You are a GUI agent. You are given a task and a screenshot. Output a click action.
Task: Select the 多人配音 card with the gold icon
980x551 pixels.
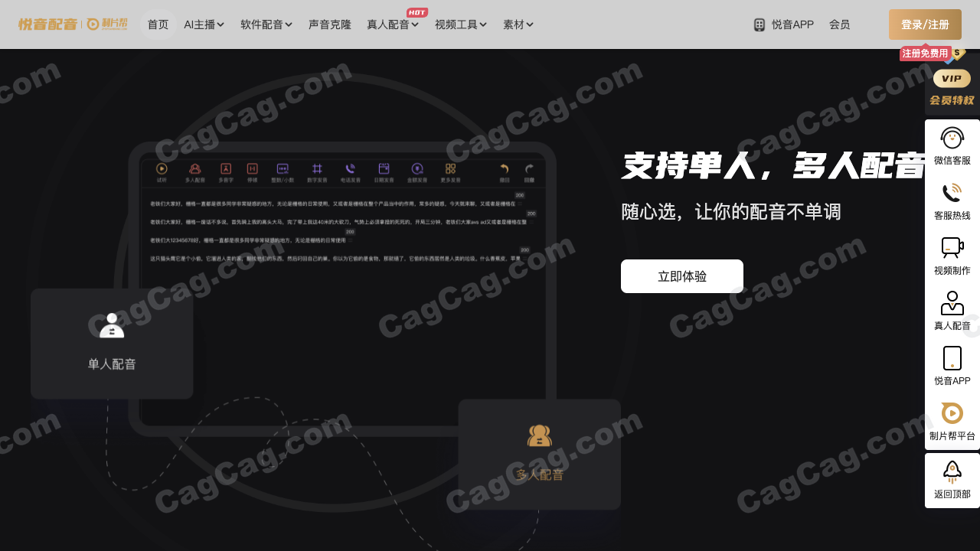tap(540, 455)
